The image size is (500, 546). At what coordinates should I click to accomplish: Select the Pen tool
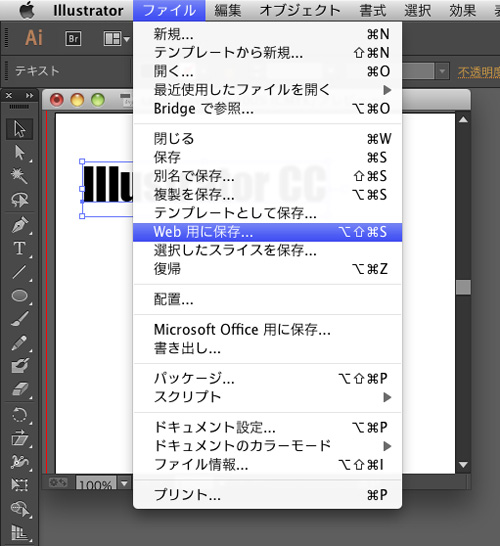(19, 225)
